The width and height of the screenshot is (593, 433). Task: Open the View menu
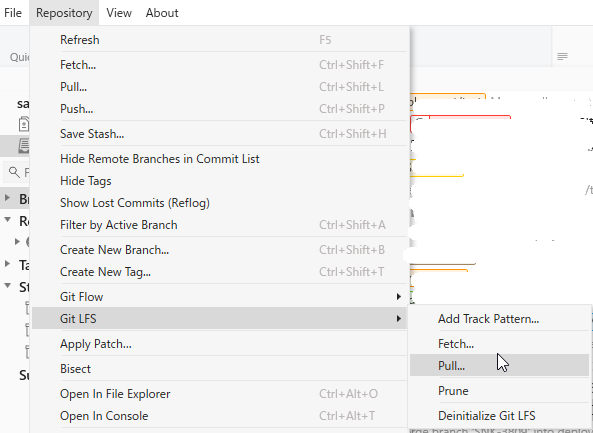coord(119,13)
